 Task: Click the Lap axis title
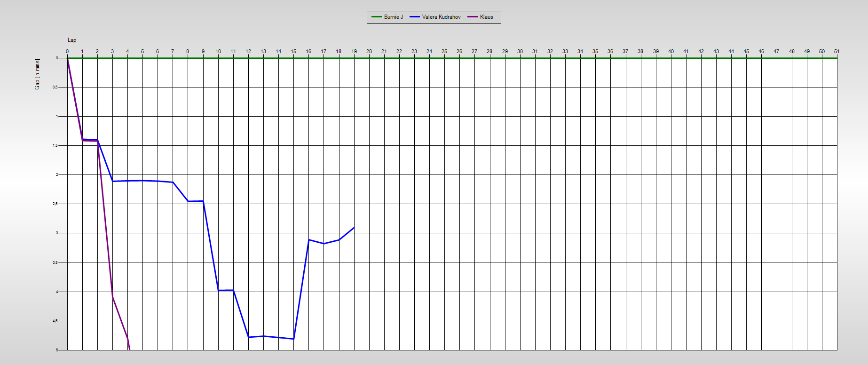click(72, 40)
